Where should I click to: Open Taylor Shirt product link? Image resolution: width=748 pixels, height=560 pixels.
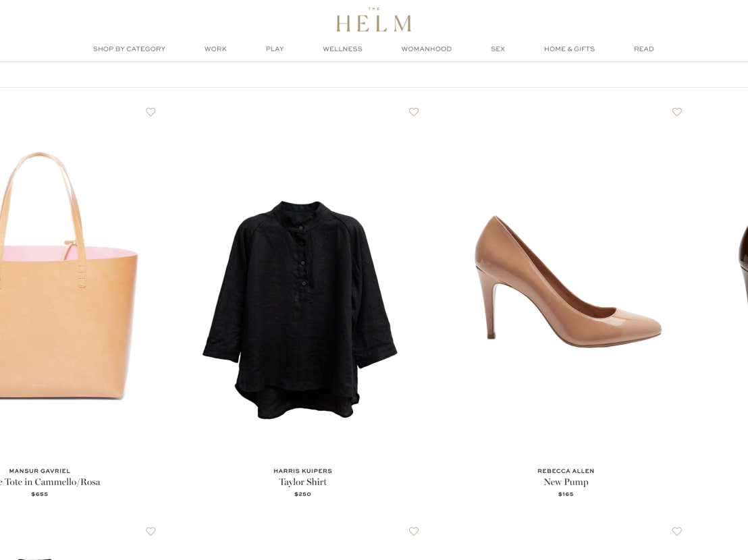[302, 482]
